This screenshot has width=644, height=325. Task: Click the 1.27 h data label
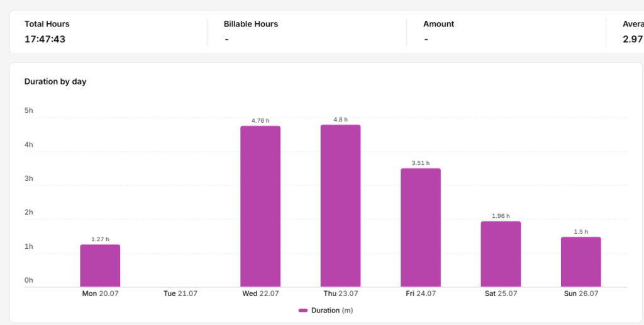point(100,239)
